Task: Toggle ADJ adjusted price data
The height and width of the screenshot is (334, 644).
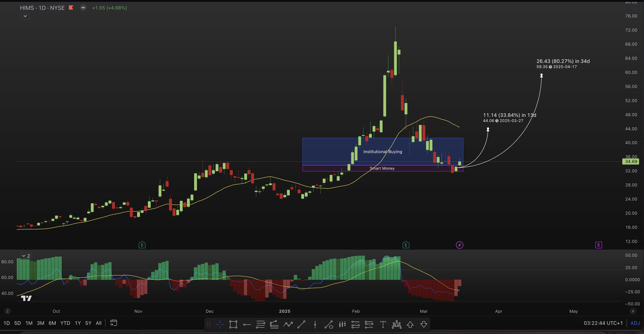Action: [x=635, y=323]
